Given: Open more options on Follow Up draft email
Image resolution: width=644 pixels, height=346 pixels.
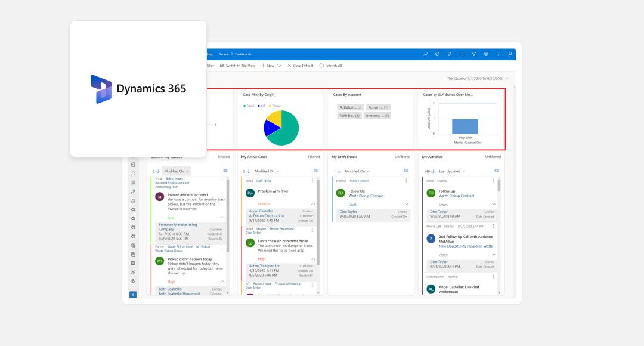Looking at the screenshot, I should point(406,180).
